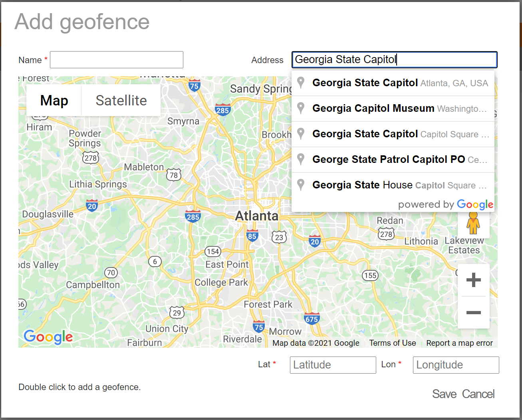Viewport: 522px width, 420px height.
Task: Zoom out on the map
Action: pos(474,313)
